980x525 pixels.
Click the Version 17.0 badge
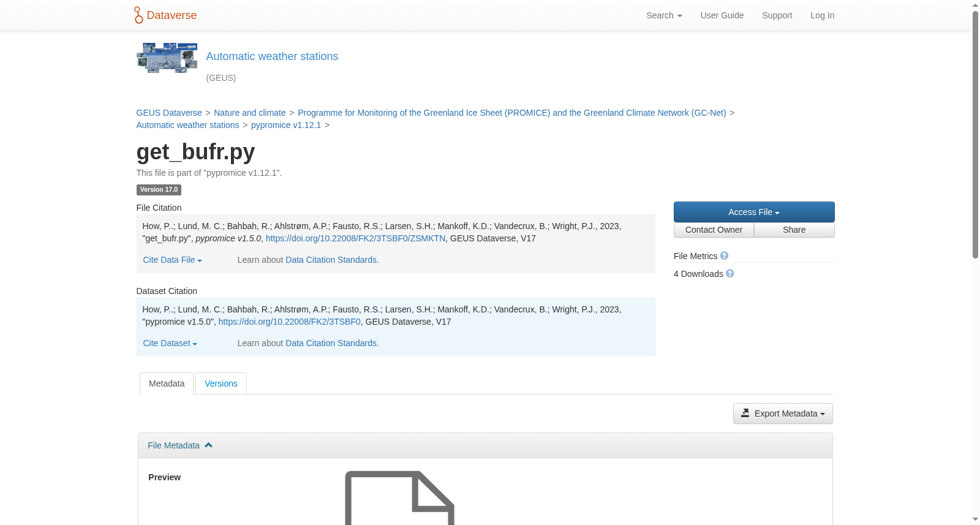pos(159,190)
